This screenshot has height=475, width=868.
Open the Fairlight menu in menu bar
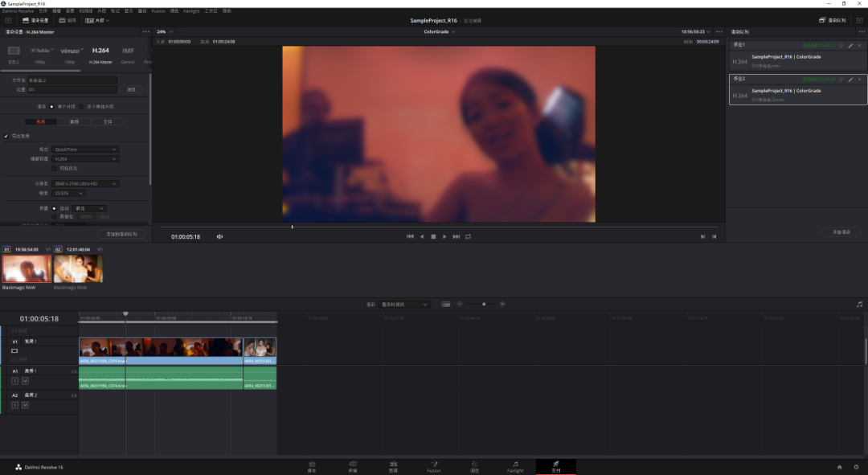point(191,11)
